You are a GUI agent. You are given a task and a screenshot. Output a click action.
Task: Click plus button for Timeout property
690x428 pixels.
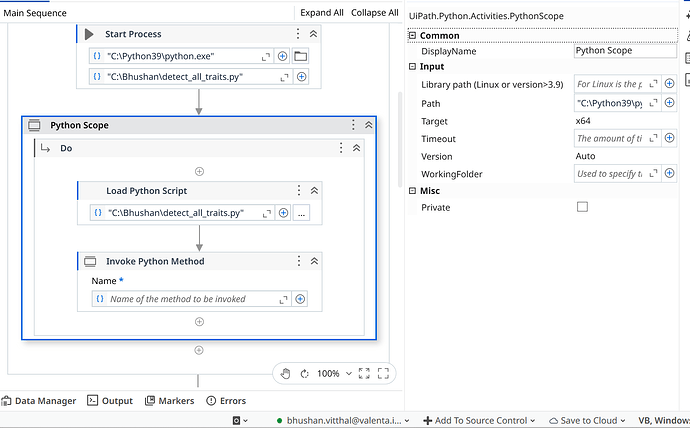pos(669,138)
